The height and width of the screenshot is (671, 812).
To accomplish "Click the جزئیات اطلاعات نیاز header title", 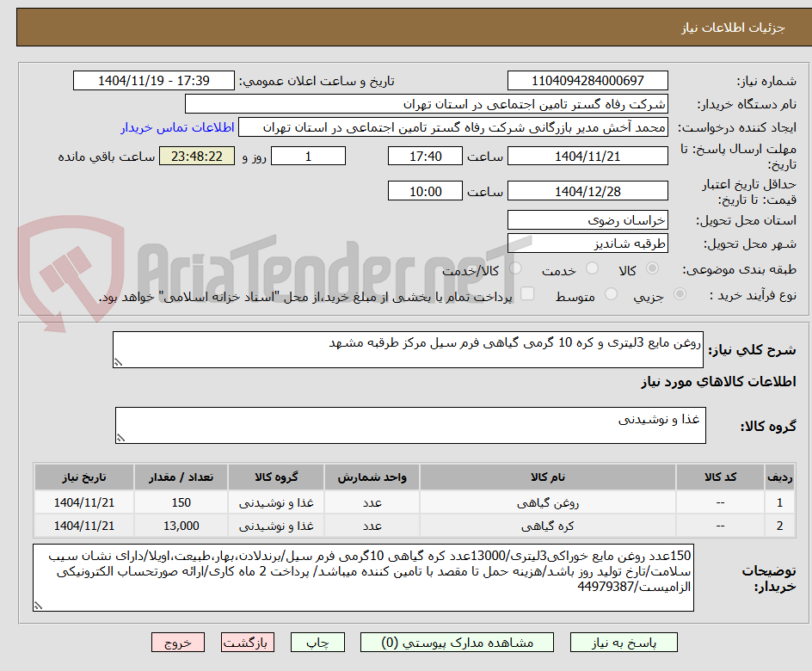I will pos(733,28).
